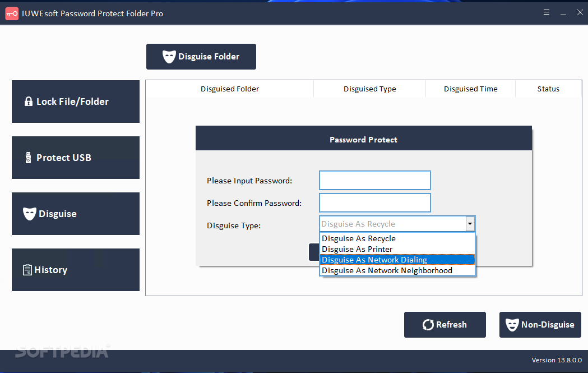Click the Non-Disguise button

coord(540,325)
